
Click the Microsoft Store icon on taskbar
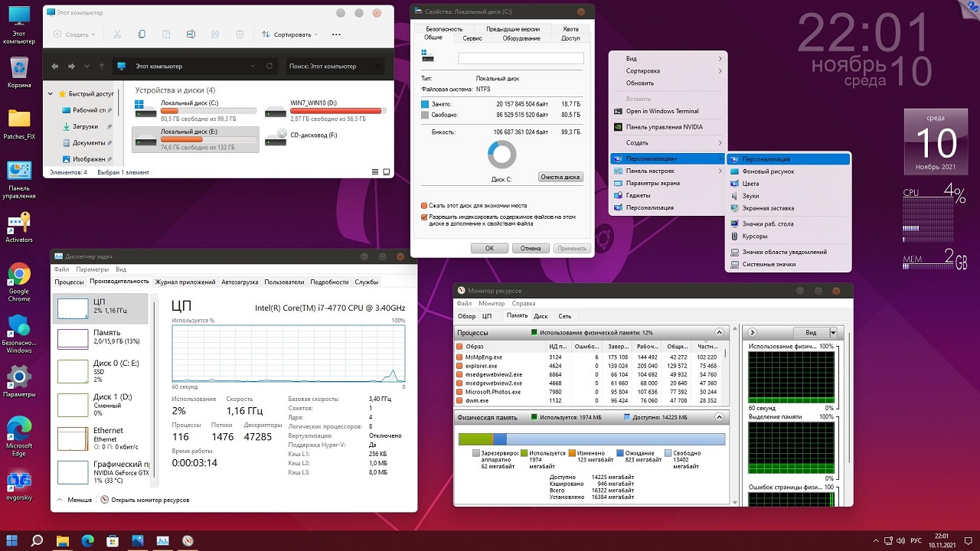113,540
